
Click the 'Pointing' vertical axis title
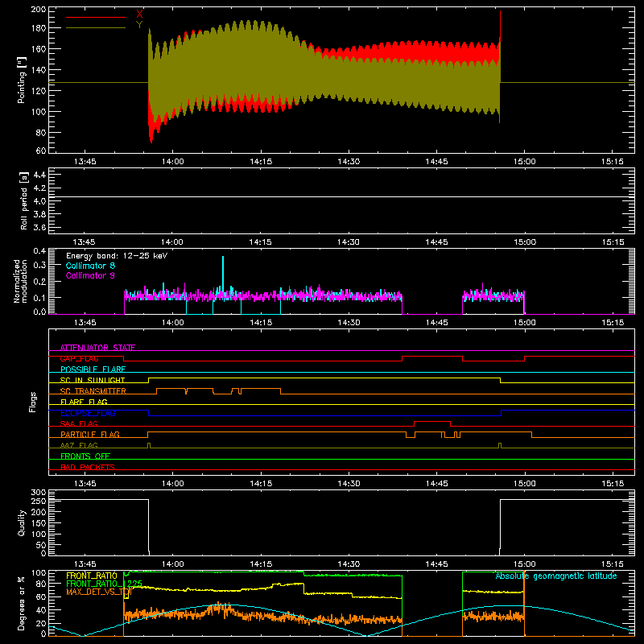pos(22,80)
